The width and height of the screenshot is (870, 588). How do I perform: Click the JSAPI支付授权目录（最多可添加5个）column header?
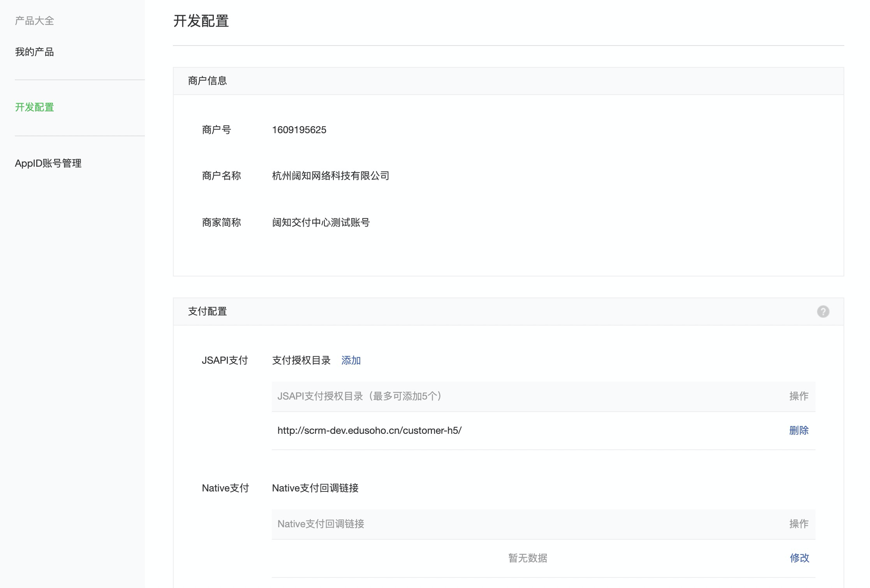click(x=360, y=396)
